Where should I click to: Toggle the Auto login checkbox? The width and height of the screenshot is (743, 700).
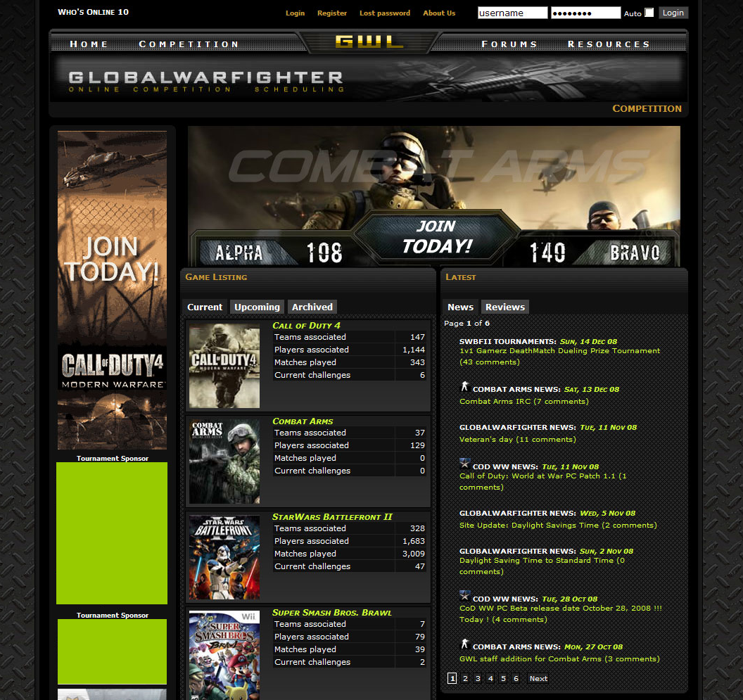[x=649, y=13]
